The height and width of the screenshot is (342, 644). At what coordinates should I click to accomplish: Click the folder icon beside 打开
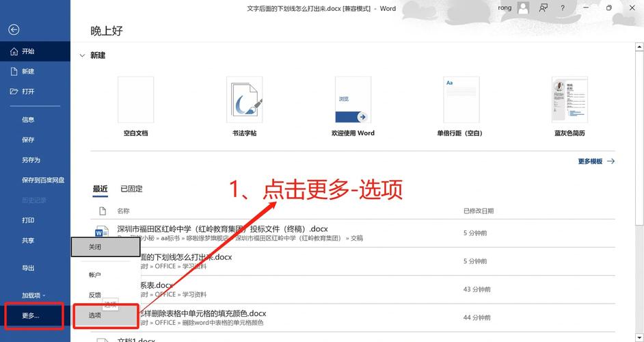[14, 91]
